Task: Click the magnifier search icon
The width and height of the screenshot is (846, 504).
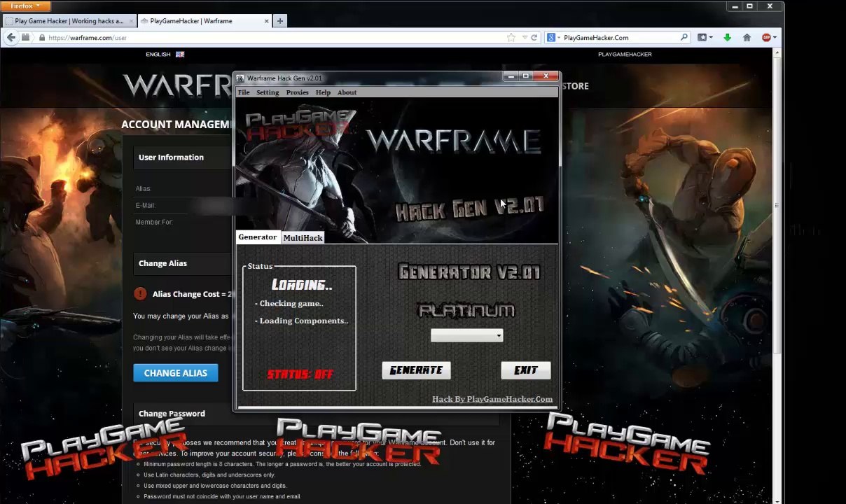Action: tap(684, 38)
